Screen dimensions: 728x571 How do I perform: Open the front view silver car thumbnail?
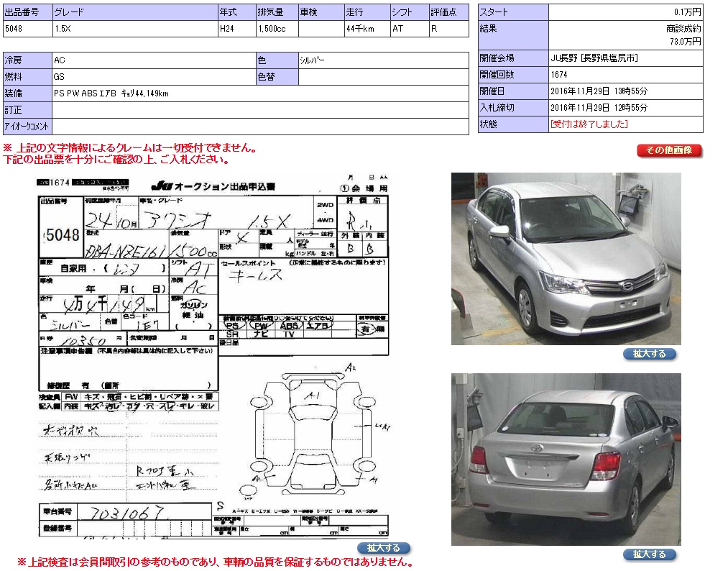[x=566, y=258]
